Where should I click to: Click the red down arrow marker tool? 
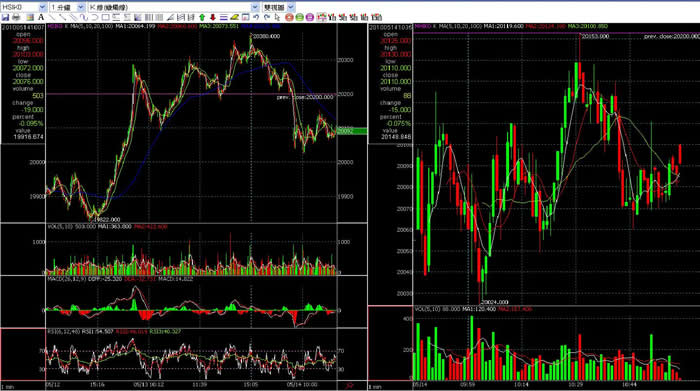[213, 17]
